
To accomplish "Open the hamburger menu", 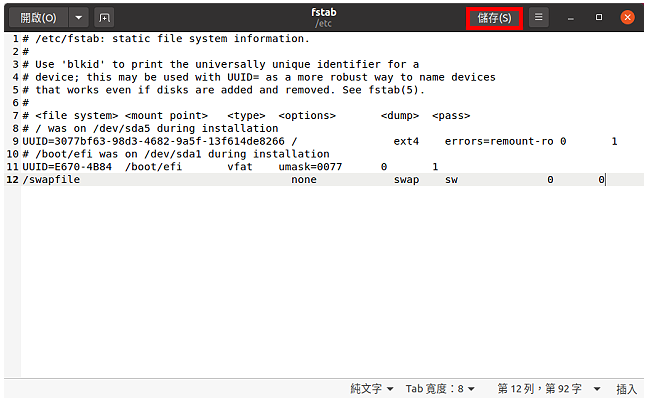I will click(x=538, y=17).
